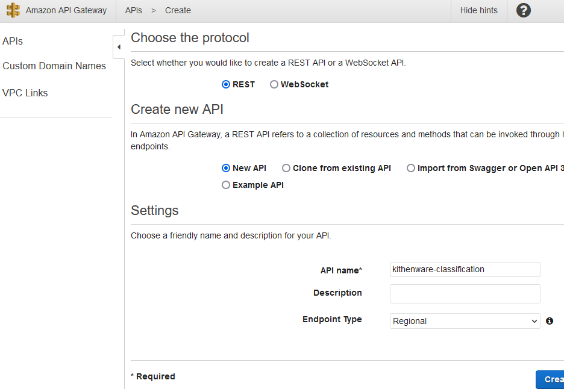564x392 pixels.
Task: Click the Hide hints button
Action: 479,10
